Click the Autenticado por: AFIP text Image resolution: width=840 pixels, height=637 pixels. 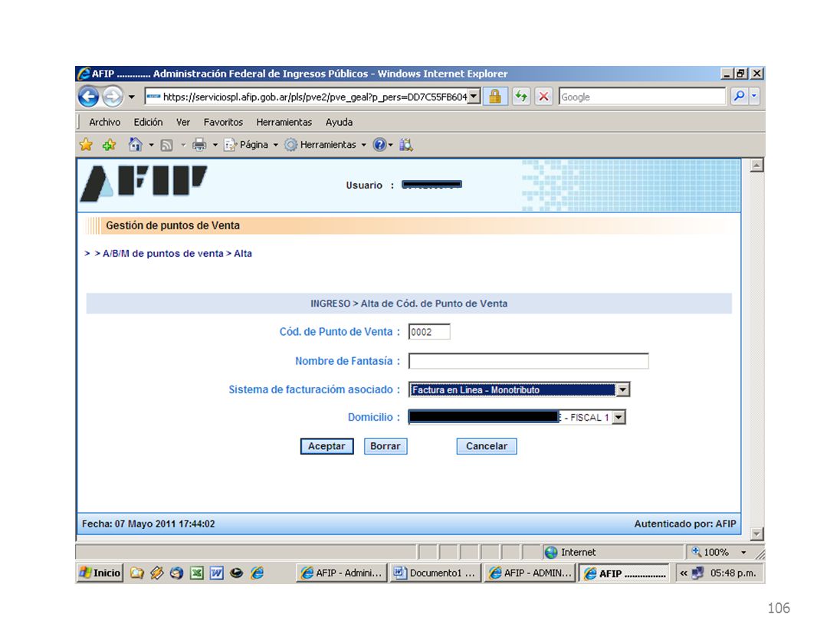pyautogui.click(x=685, y=524)
